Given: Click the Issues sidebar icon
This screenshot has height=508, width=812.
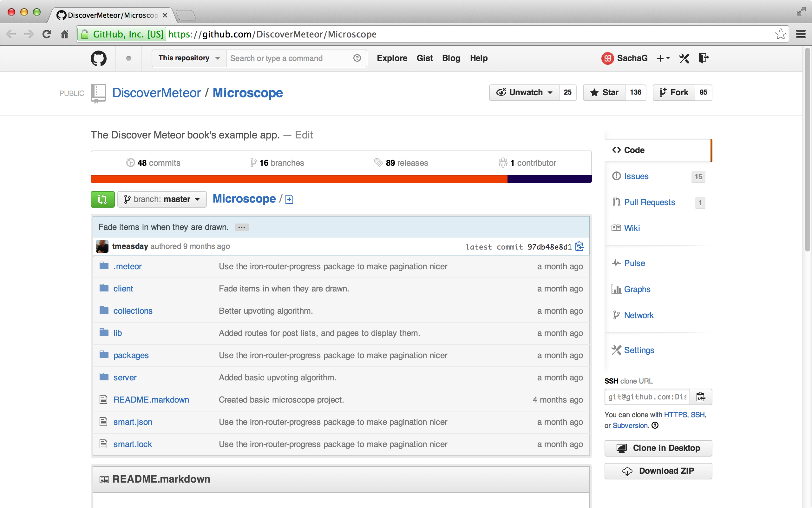Looking at the screenshot, I should (616, 176).
